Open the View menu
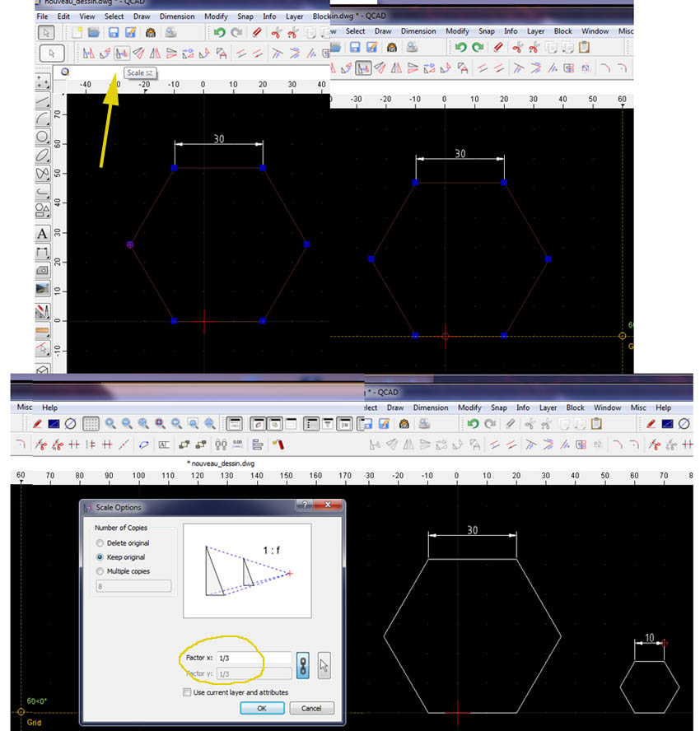700x731 pixels. tap(87, 16)
